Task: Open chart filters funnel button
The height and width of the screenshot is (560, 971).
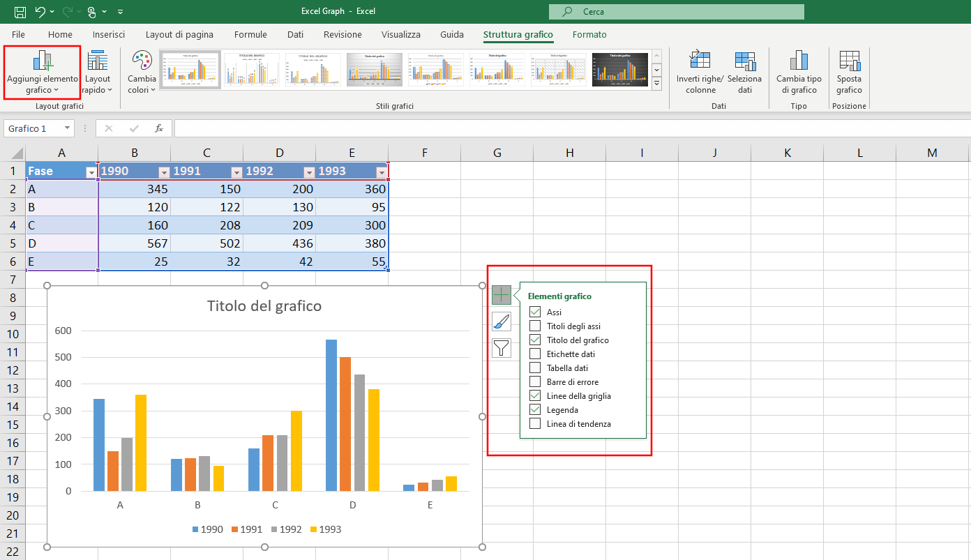Action: pyautogui.click(x=502, y=348)
